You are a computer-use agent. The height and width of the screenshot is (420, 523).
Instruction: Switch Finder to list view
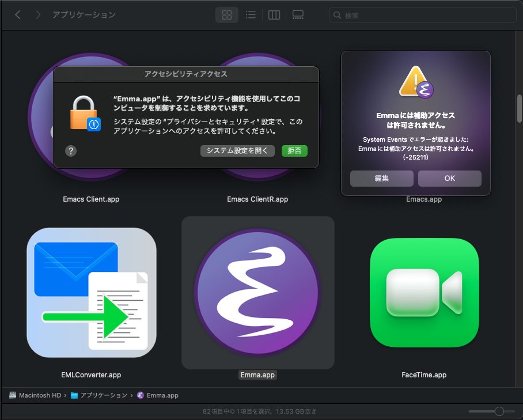point(251,14)
